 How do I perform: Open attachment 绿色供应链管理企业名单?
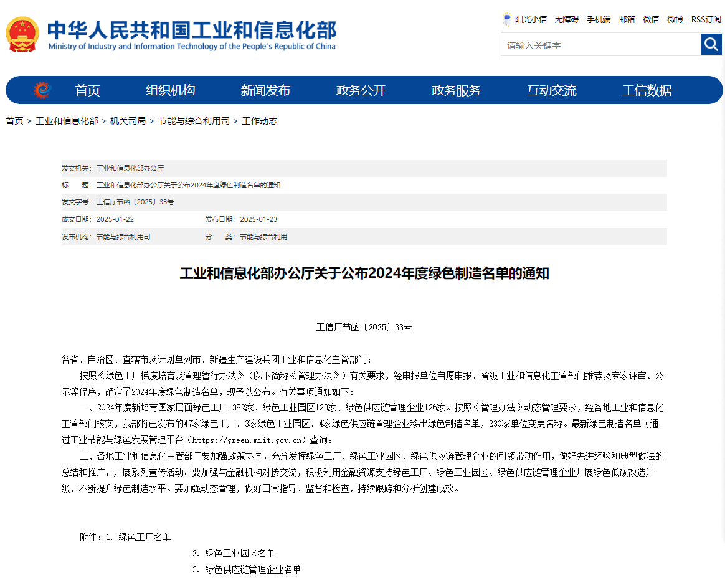(253, 569)
